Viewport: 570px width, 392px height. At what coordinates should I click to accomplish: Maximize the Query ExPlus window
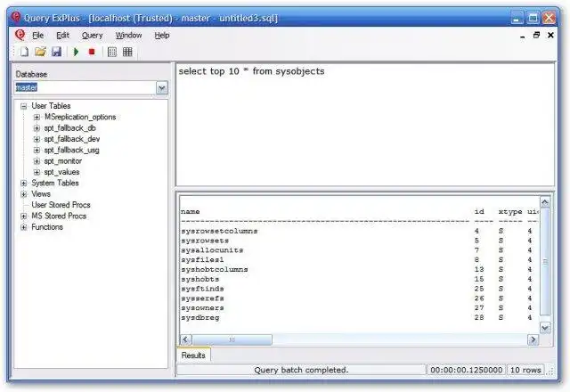533,18
